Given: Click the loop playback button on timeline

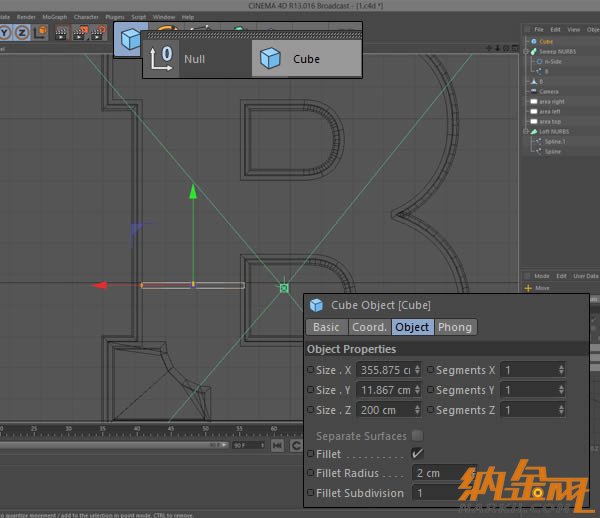Looking at the screenshot, I should [x=296, y=445].
